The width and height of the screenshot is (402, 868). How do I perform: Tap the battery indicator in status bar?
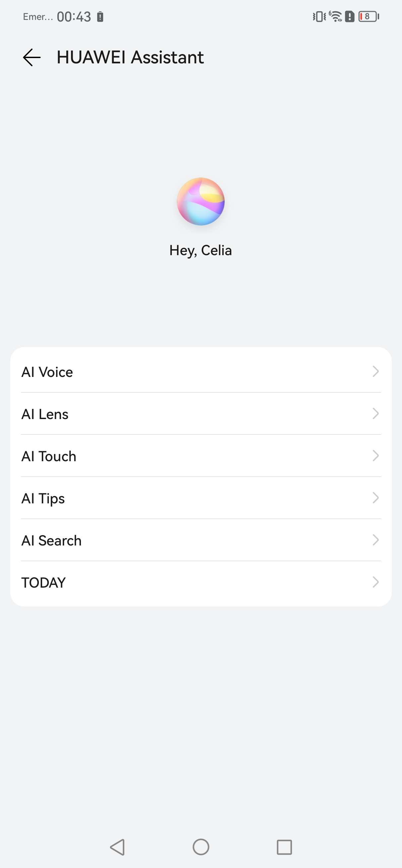(x=368, y=16)
